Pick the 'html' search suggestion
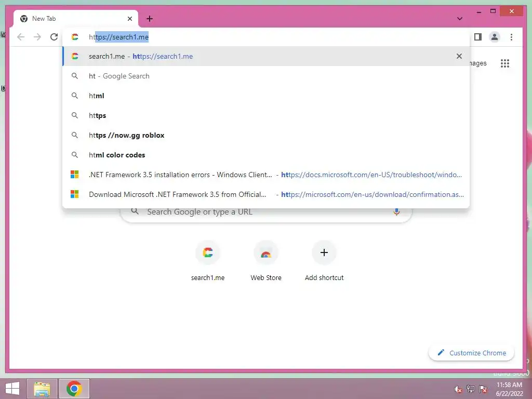532x399 pixels. 266,96
